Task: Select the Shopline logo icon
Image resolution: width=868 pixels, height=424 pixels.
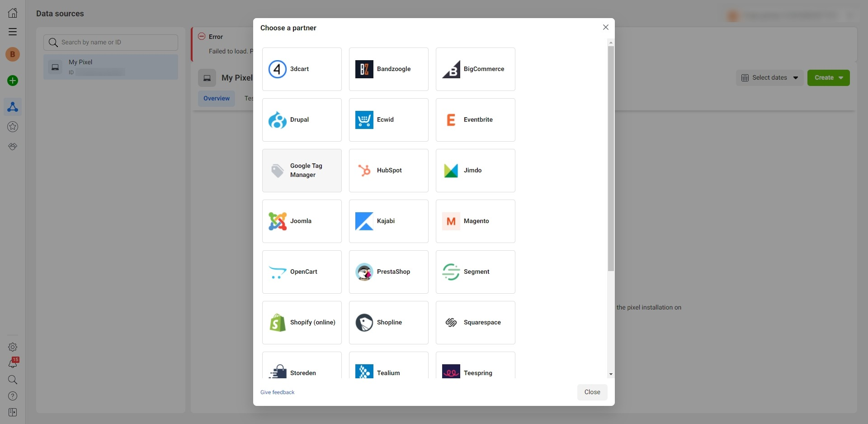Action: tap(364, 323)
